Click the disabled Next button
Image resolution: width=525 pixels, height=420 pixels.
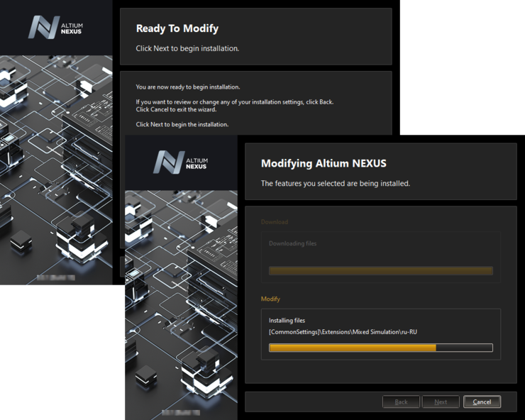click(441, 402)
